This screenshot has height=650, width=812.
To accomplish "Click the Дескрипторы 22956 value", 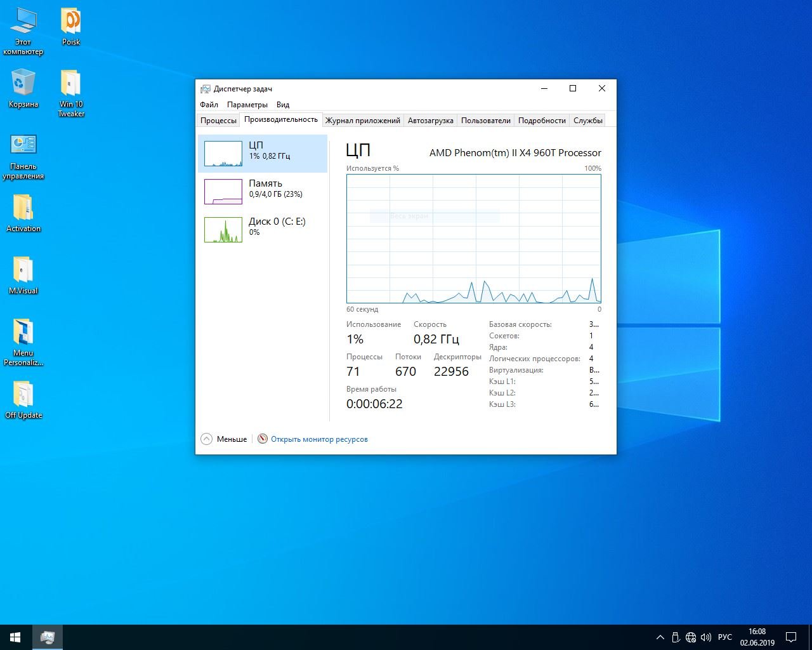I will [x=451, y=372].
